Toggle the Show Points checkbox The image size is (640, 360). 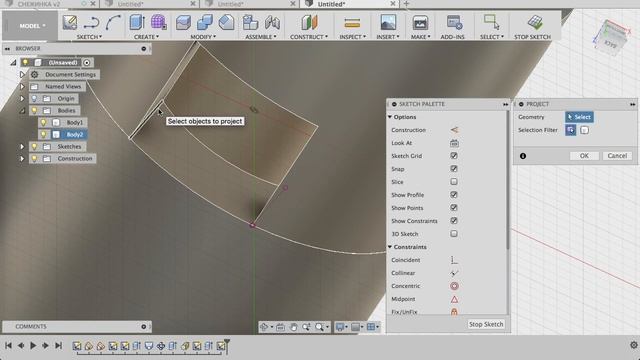(454, 208)
